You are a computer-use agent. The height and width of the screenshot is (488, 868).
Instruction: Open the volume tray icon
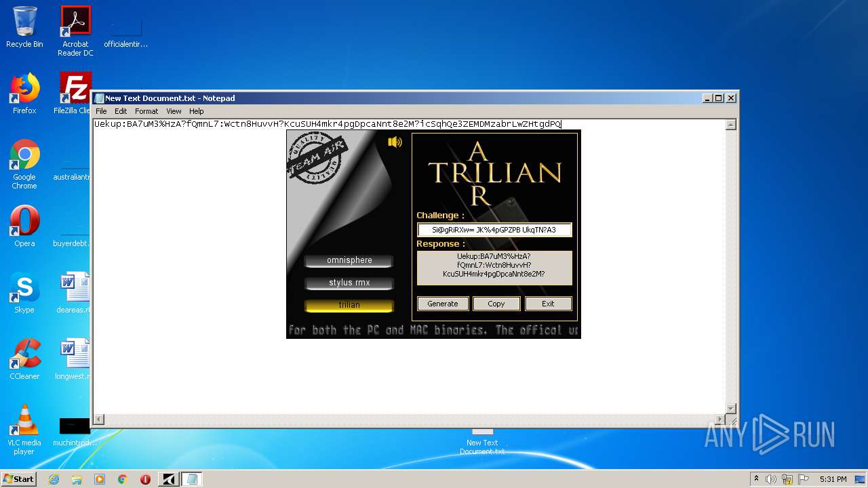(x=771, y=479)
